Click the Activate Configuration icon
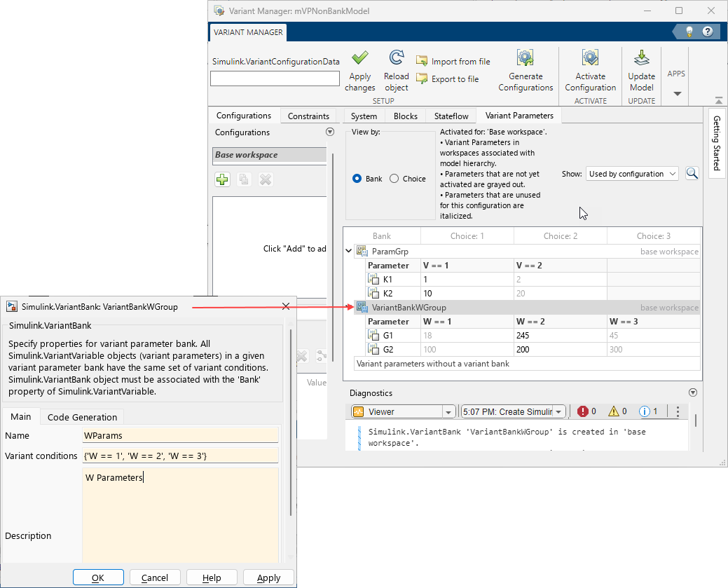Image resolution: width=728 pixels, height=588 pixels. 590,58
